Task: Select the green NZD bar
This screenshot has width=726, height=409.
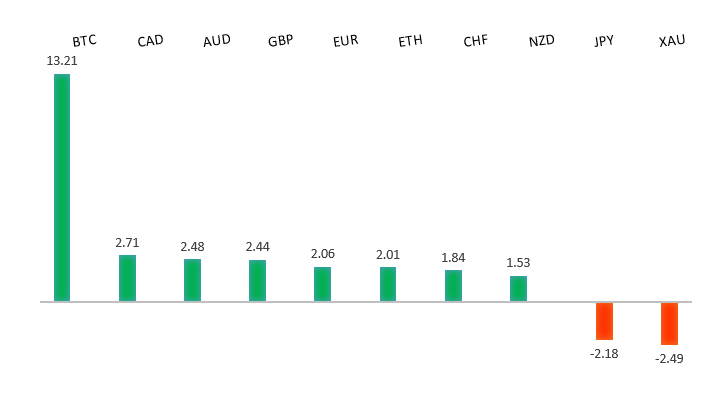Action: [x=518, y=288]
